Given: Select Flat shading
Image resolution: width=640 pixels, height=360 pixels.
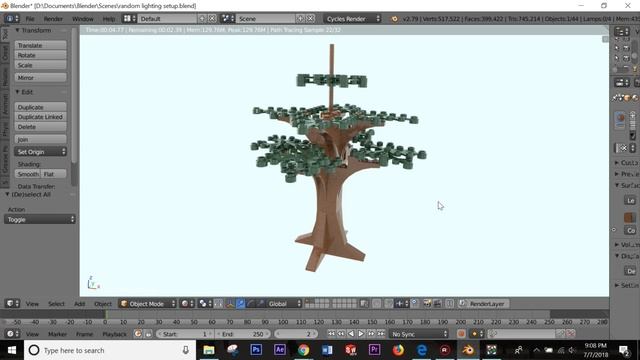Looking at the screenshot, I should pos(53,174).
